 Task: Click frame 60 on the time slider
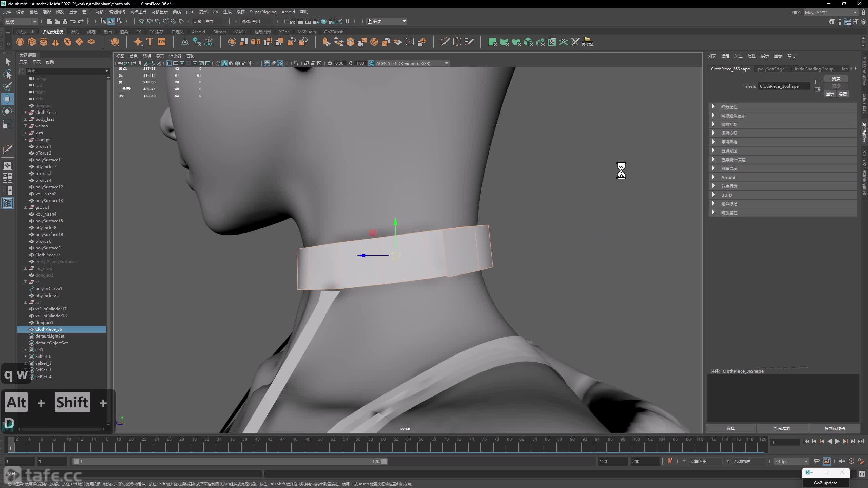pyautogui.click(x=383, y=444)
